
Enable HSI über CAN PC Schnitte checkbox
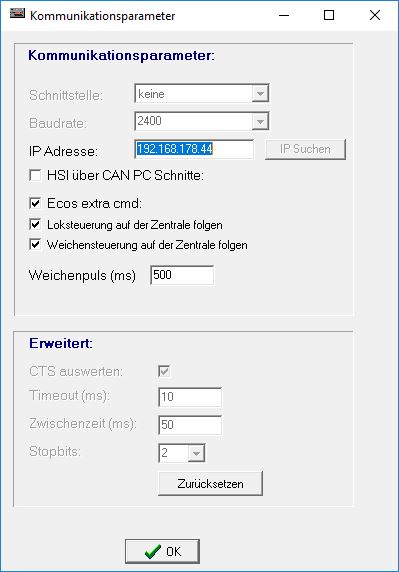click(35, 175)
